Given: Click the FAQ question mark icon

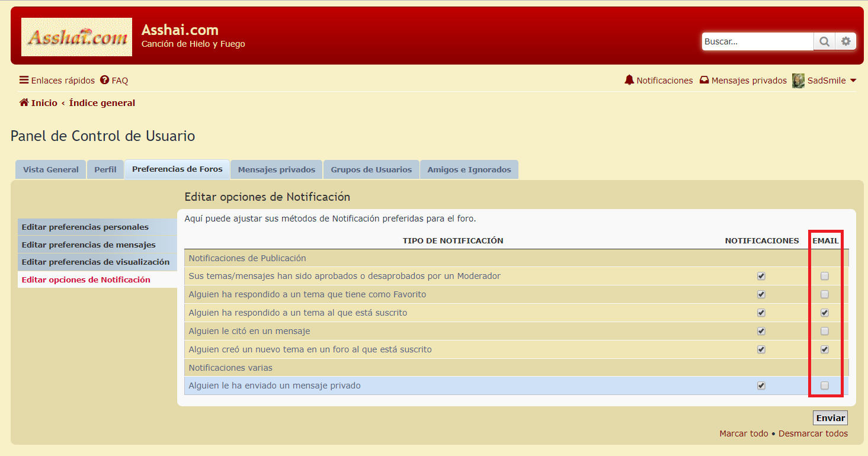Looking at the screenshot, I should pos(104,80).
